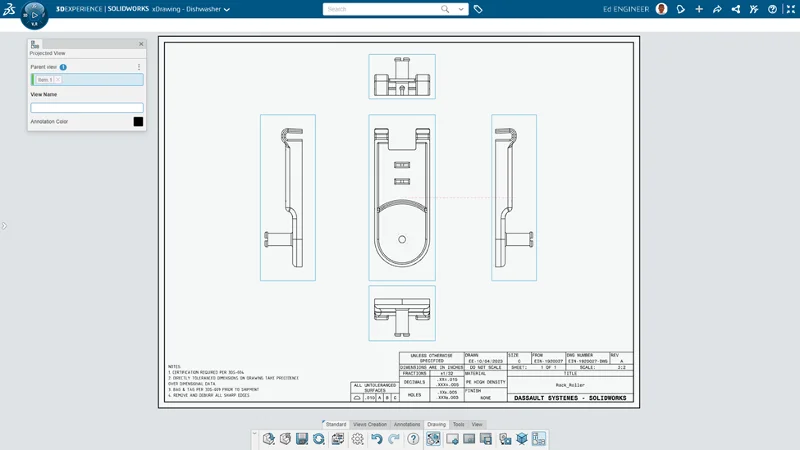Screen dimensions: 800x450
Task: Remove the Item.1 parent view selection
Action: (x=58, y=80)
